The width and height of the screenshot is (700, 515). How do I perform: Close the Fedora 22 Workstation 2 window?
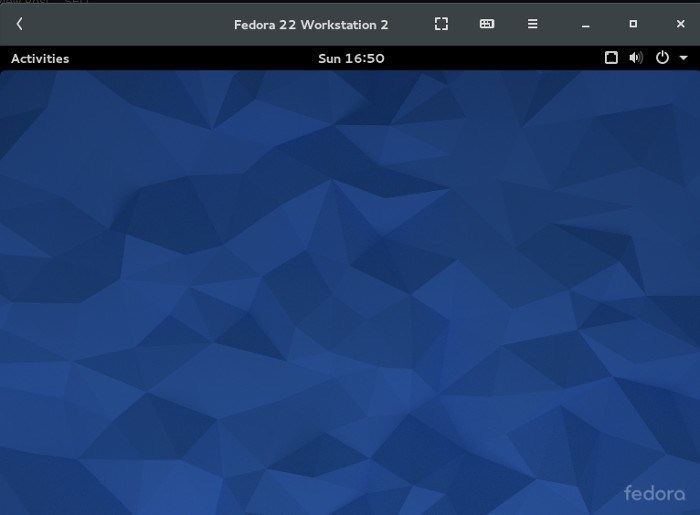point(680,24)
